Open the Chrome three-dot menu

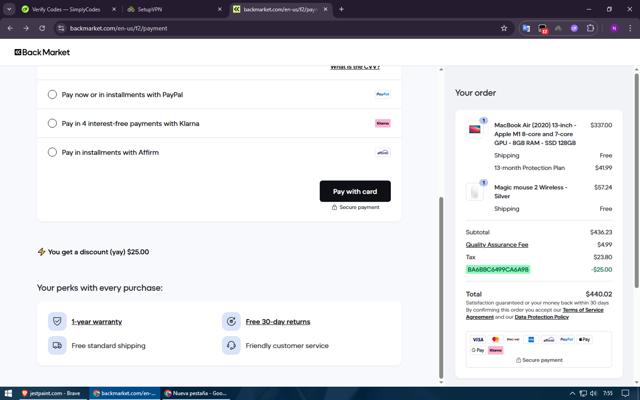(x=630, y=28)
